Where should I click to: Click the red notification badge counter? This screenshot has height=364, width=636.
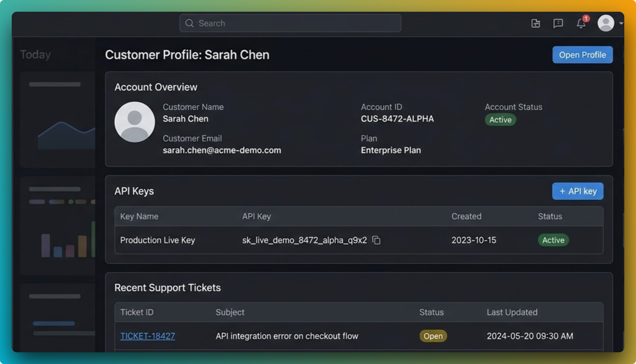click(586, 19)
